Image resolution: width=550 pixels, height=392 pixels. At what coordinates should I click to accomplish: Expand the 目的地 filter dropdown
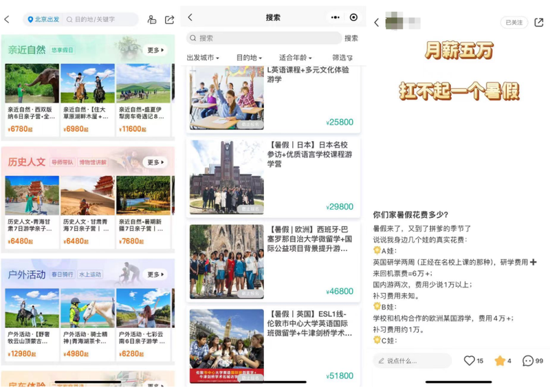coord(249,58)
